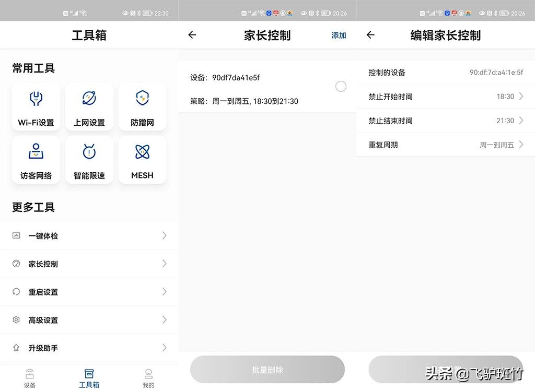Open the 访客网络 guest network icon
The image size is (535, 392).
36,151
